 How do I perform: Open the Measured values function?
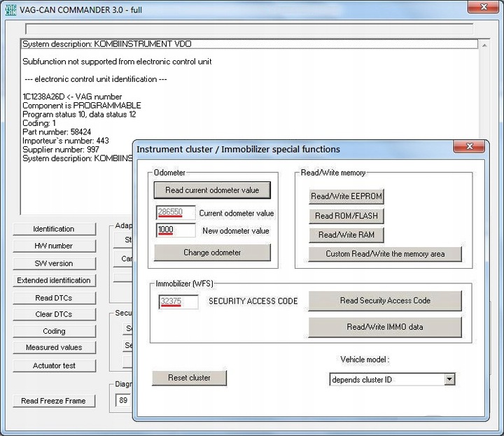(54, 347)
